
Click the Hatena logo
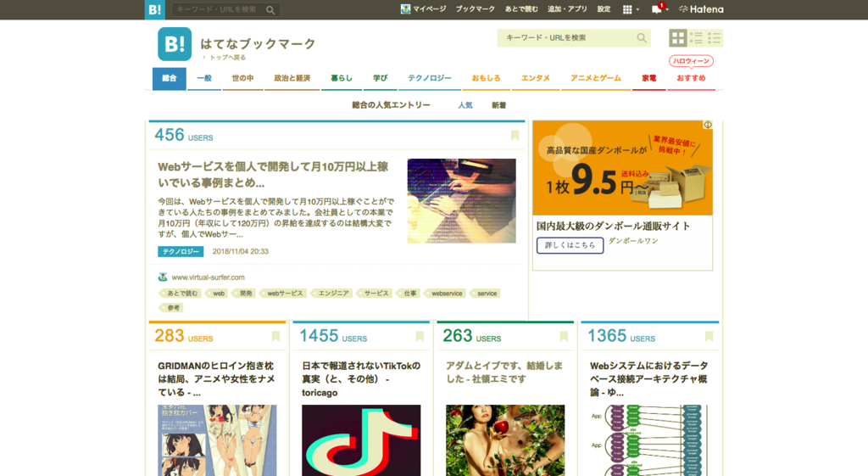point(701,9)
